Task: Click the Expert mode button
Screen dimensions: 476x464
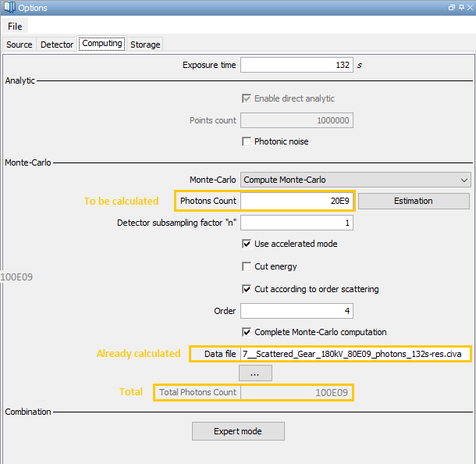Action: [x=238, y=431]
